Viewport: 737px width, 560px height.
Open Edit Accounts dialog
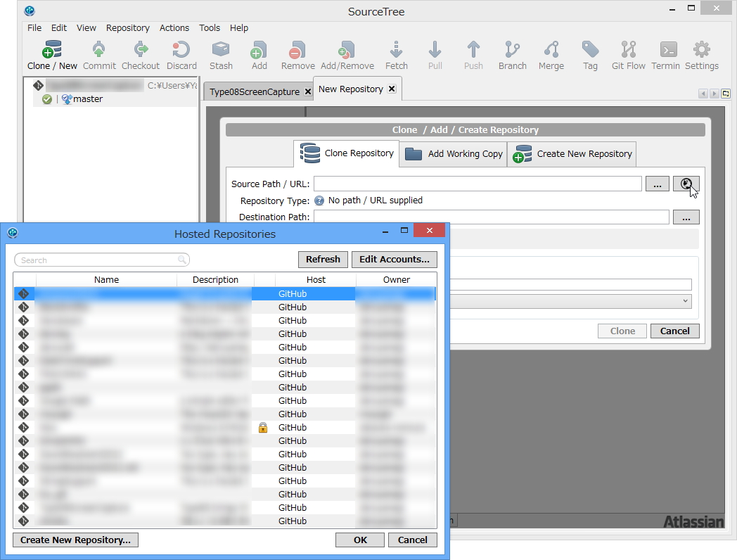click(x=394, y=259)
